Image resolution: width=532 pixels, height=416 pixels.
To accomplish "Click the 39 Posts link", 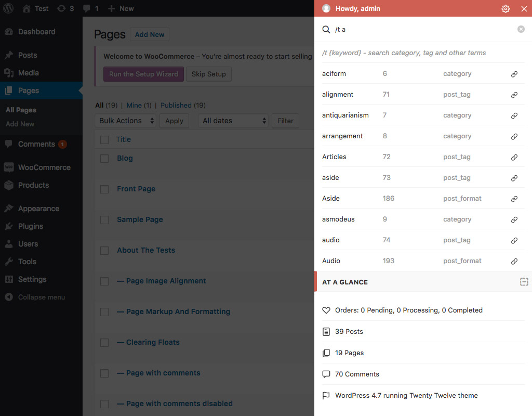I will pos(349,332).
